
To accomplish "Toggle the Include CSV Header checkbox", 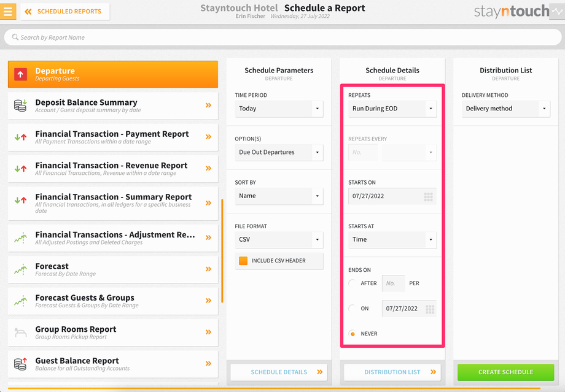I will (x=243, y=261).
